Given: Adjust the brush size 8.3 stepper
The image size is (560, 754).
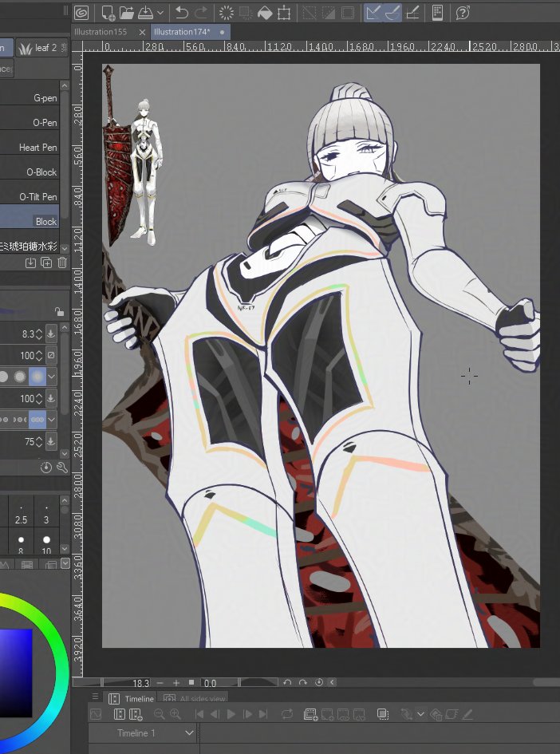Looking at the screenshot, I should pyautogui.click(x=38, y=334).
